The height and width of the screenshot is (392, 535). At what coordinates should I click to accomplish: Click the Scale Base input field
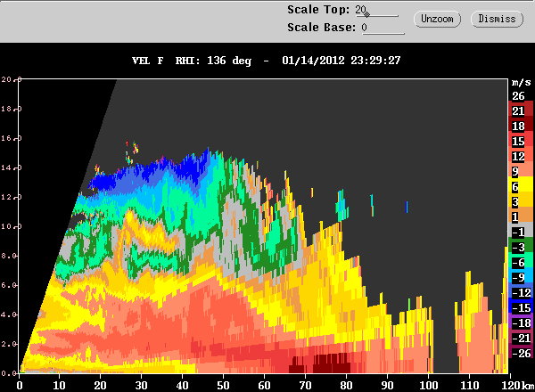[383, 28]
